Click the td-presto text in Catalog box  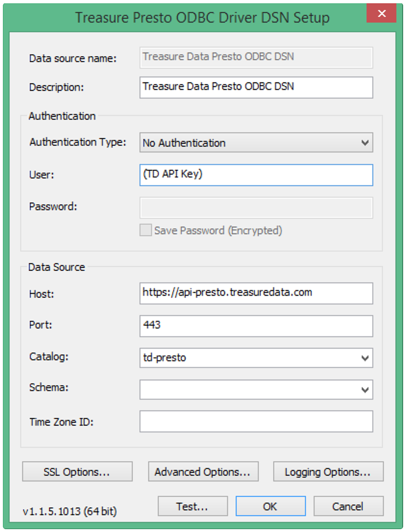pos(165,358)
